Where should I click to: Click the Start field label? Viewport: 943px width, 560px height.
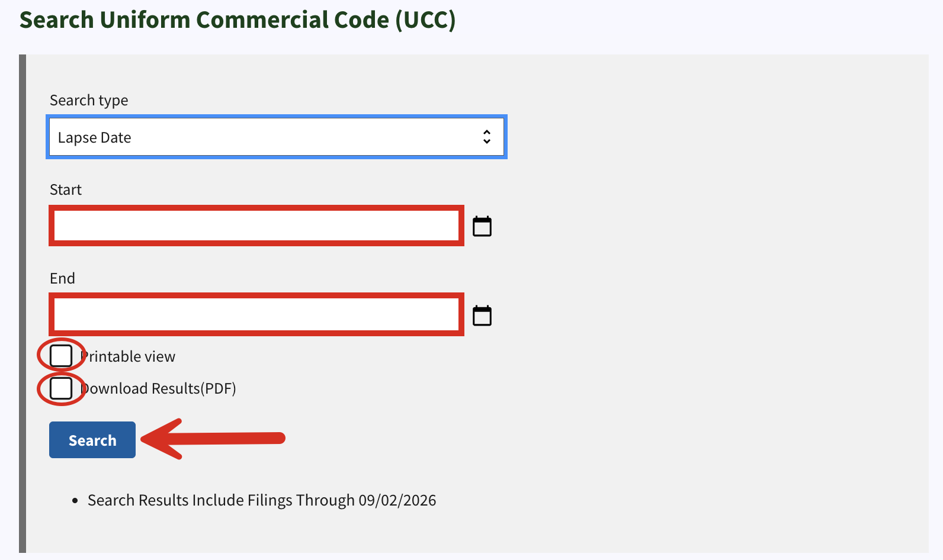pos(66,189)
